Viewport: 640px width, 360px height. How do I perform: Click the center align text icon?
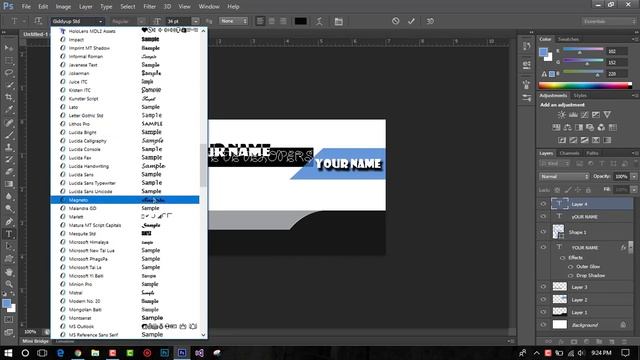pyautogui.click(x=271, y=21)
